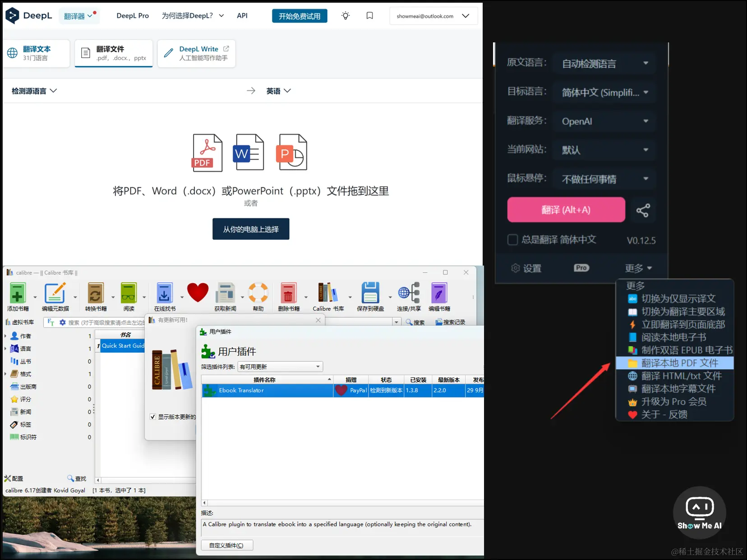Click the Configure button in calibre tag browser

click(14, 478)
